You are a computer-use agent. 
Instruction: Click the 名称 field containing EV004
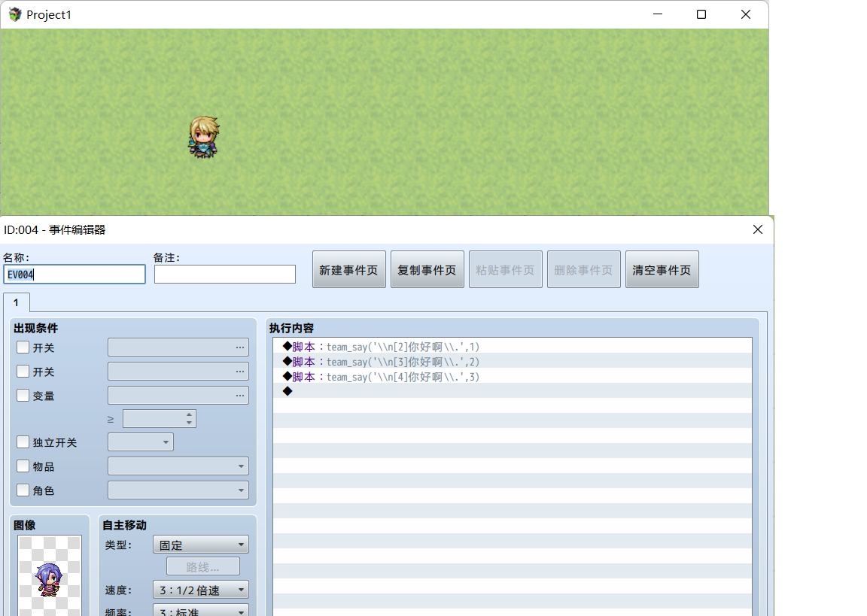pyautogui.click(x=75, y=275)
